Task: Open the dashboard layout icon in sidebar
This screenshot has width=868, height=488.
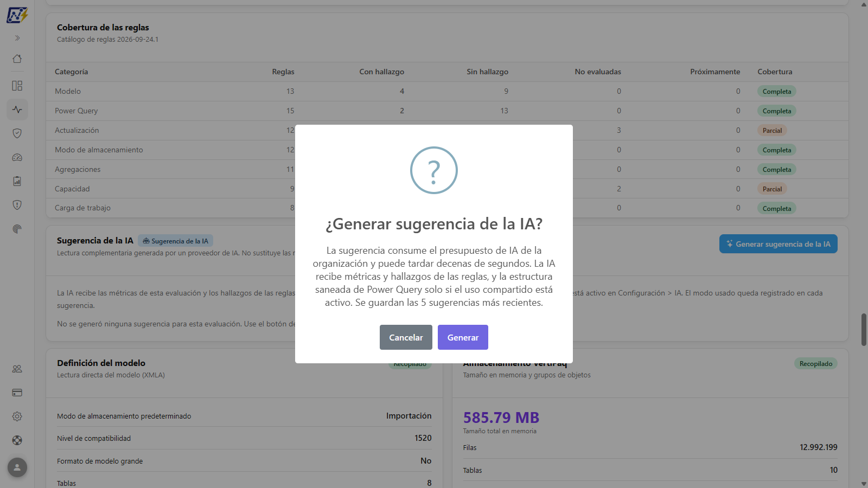Action: click(17, 86)
